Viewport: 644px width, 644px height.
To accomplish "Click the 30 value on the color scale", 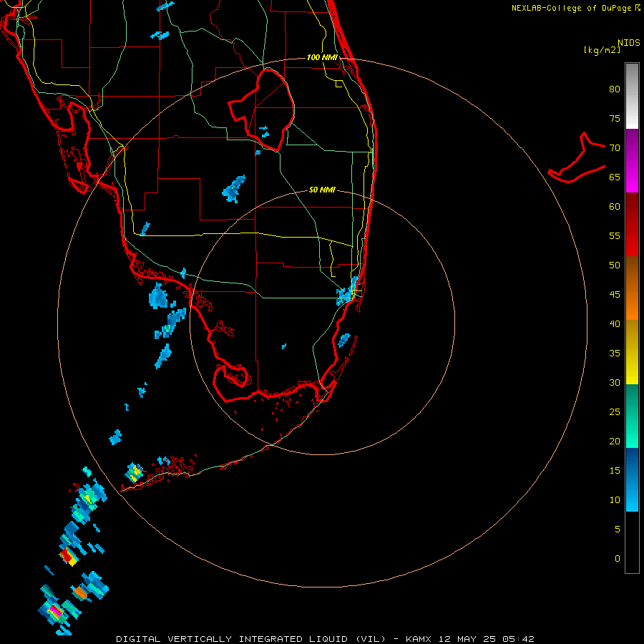I will coord(615,383).
